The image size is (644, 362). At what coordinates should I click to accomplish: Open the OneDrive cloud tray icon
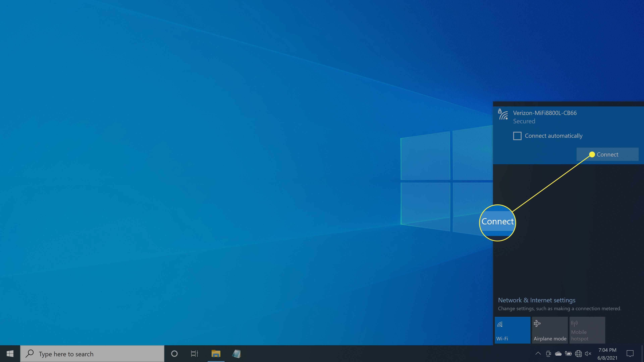coord(558,353)
